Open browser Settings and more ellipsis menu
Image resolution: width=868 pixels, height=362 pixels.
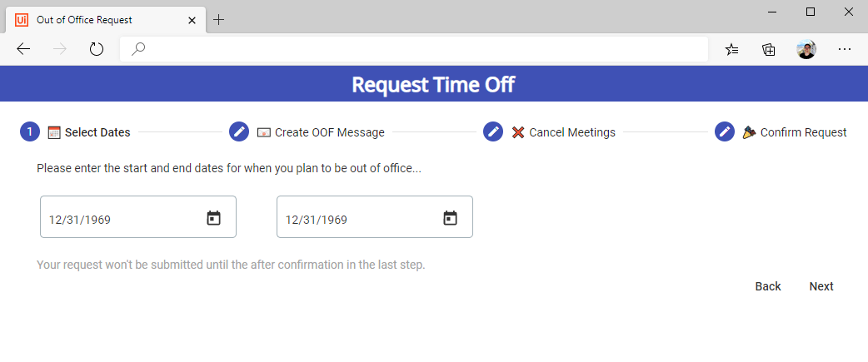[x=844, y=50]
